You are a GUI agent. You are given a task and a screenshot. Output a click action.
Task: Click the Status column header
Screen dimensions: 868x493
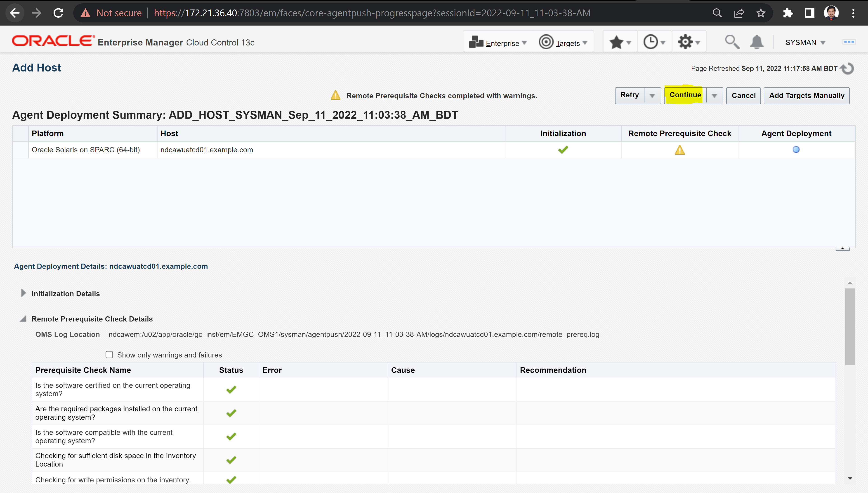231,370
